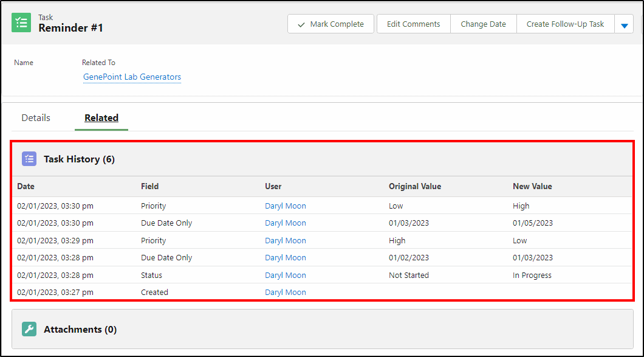This screenshot has height=357, width=644.
Task: Click Create Follow-Up Task button
Action: (x=565, y=24)
